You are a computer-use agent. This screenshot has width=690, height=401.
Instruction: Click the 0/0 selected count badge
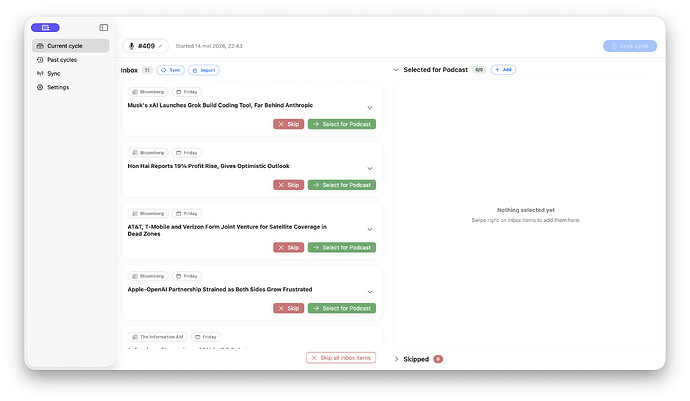coord(479,70)
